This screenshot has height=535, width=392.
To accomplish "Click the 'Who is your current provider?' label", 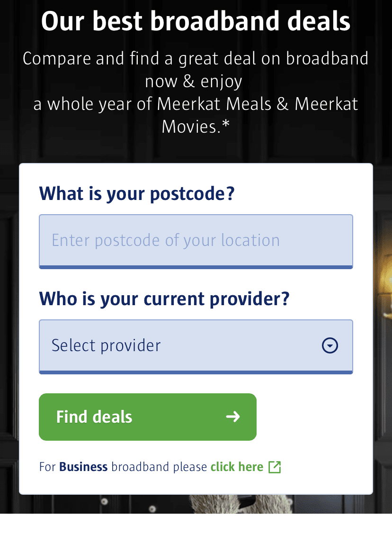I will coord(164,299).
